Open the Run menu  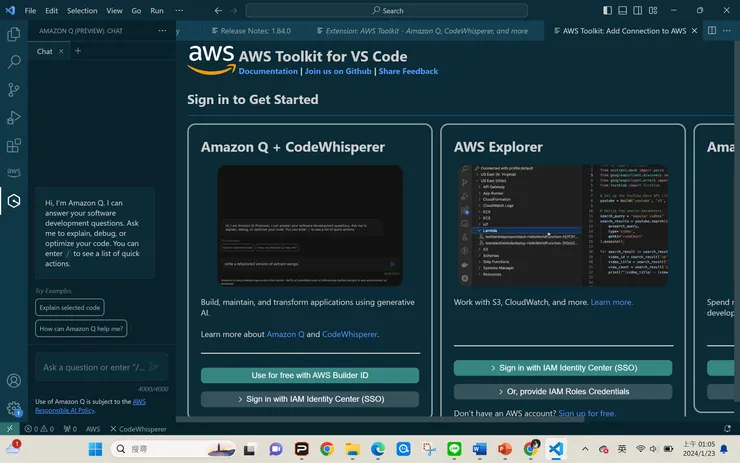[157, 10]
